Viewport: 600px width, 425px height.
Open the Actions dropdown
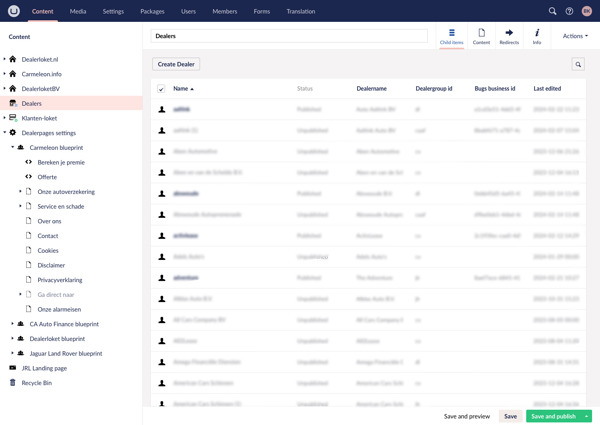[575, 36]
